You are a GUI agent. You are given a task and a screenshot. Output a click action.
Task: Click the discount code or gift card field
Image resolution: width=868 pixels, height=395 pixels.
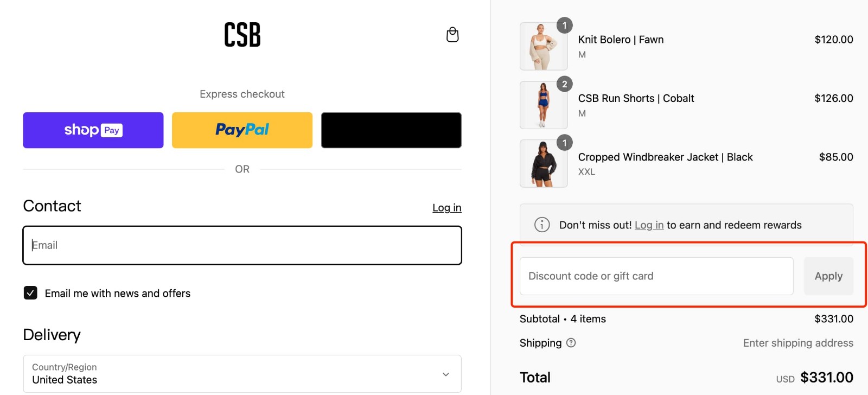tap(656, 276)
